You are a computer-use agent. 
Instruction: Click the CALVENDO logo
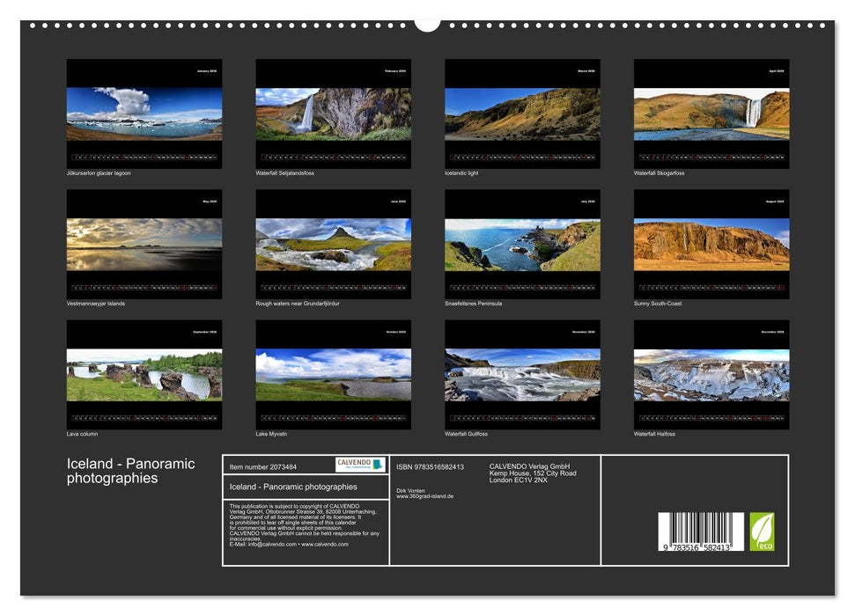coord(358,465)
